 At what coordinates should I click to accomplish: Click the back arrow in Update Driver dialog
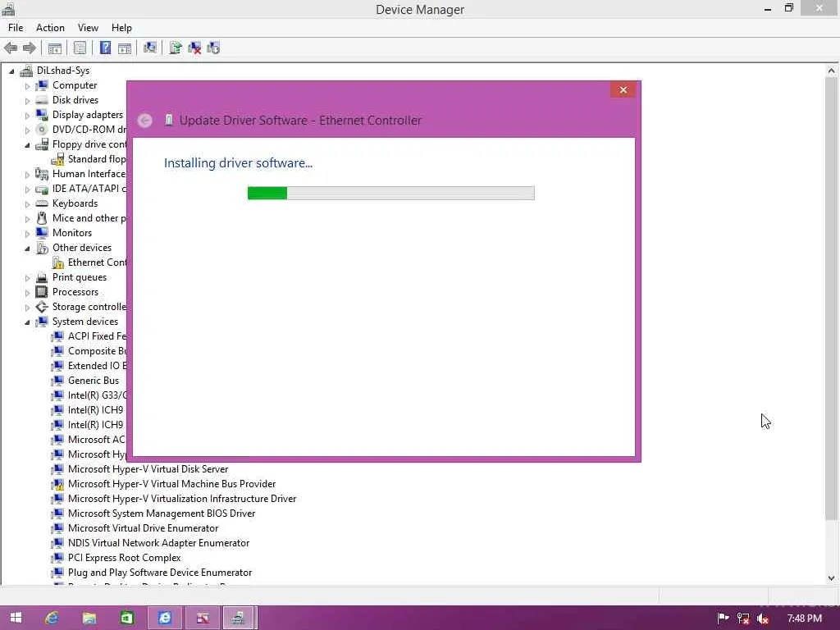(144, 121)
